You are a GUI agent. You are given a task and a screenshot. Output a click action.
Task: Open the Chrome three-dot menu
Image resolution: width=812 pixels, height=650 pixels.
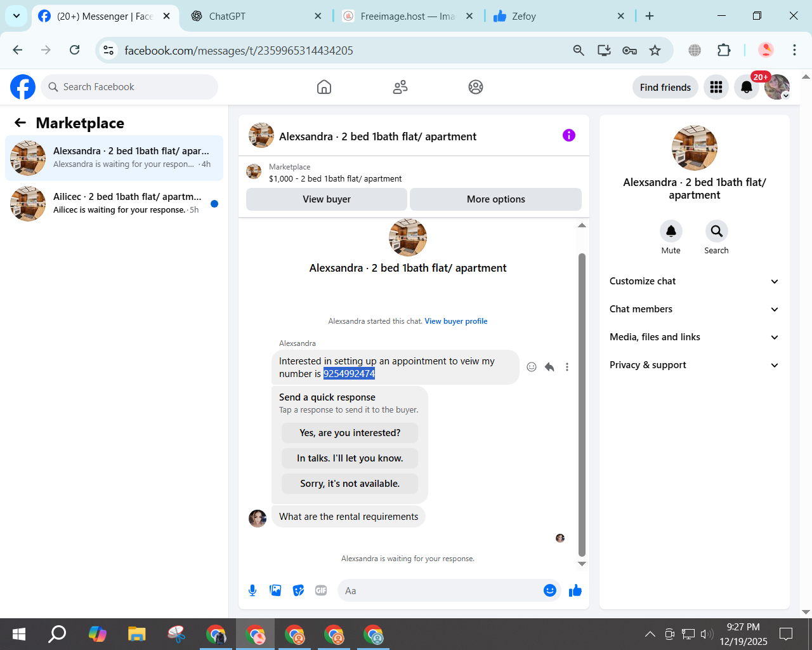tap(794, 50)
